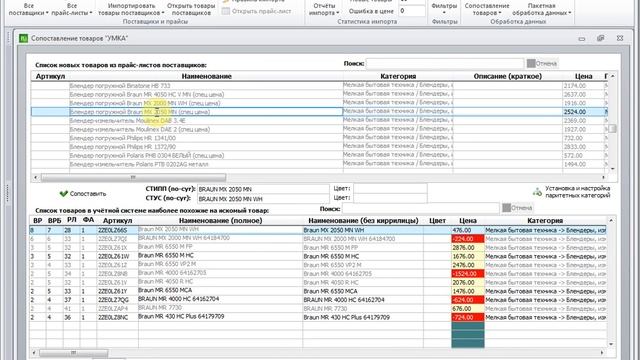Image resolution: width=640 pixels, height=360 pixels.
Task: Open Сопоставление товаров ribbon dropdown
Action: (x=487, y=9)
